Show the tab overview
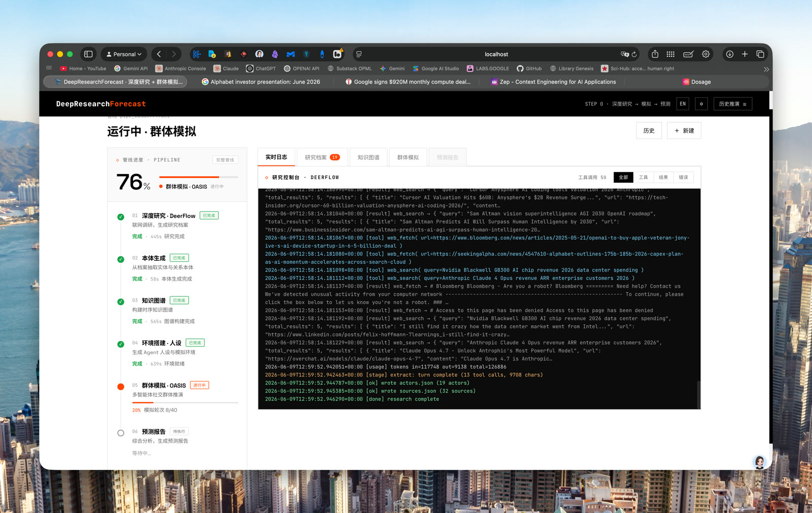812x513 pixels. 760,54
